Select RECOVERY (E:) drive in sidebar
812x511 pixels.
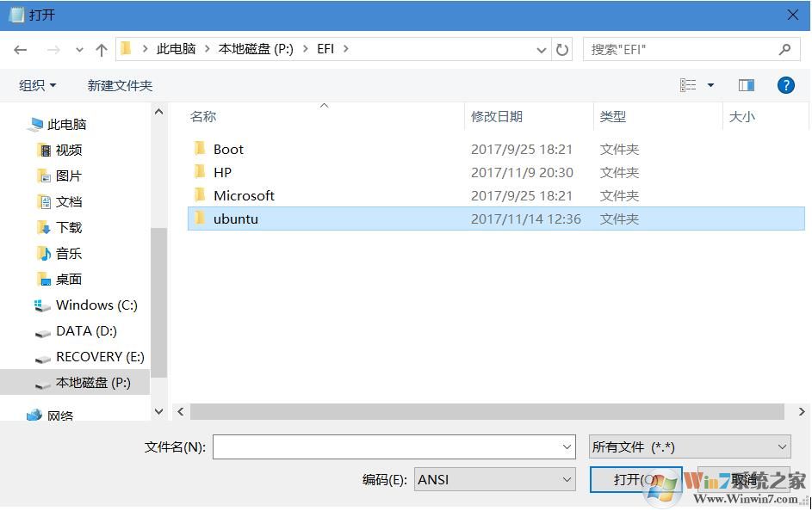(100, 357)
